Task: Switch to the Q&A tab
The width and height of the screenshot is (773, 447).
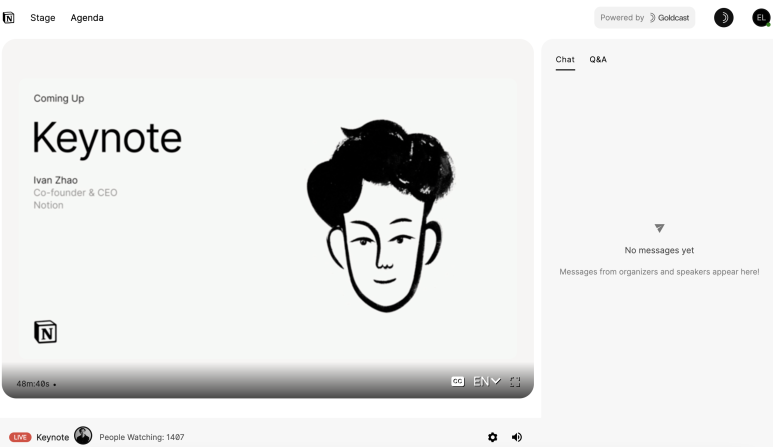Action: tap(598, 60)
